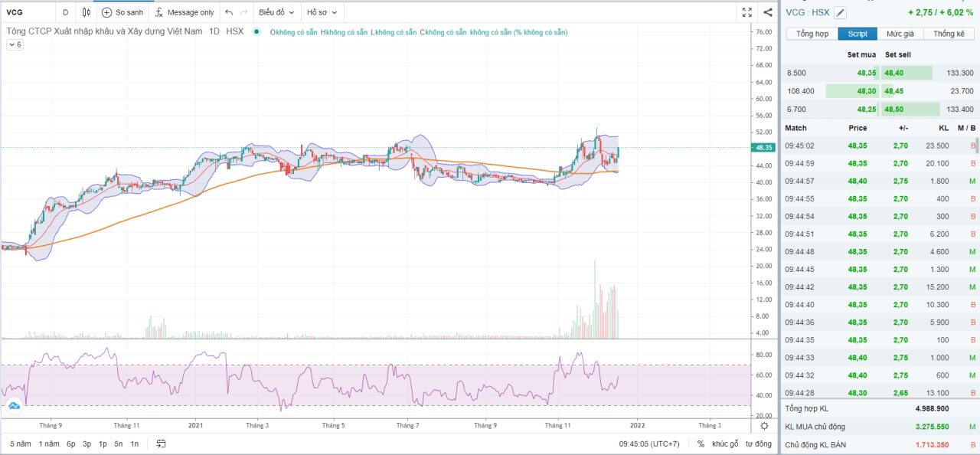The height and width of the screenshot is (455, 980).
Task: Open the D interval selector
Action: click(66, 12)
